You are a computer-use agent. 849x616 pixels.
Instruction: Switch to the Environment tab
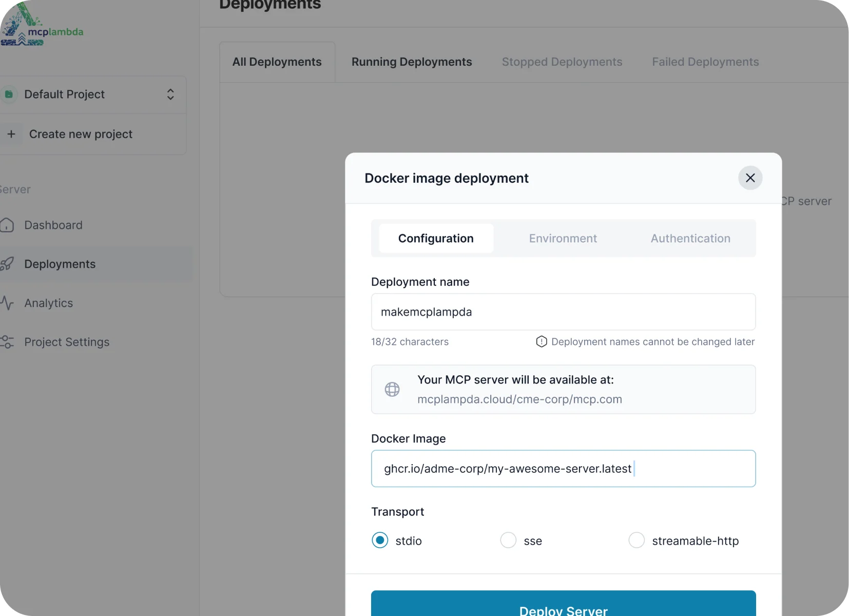click(x=563, y=239)
